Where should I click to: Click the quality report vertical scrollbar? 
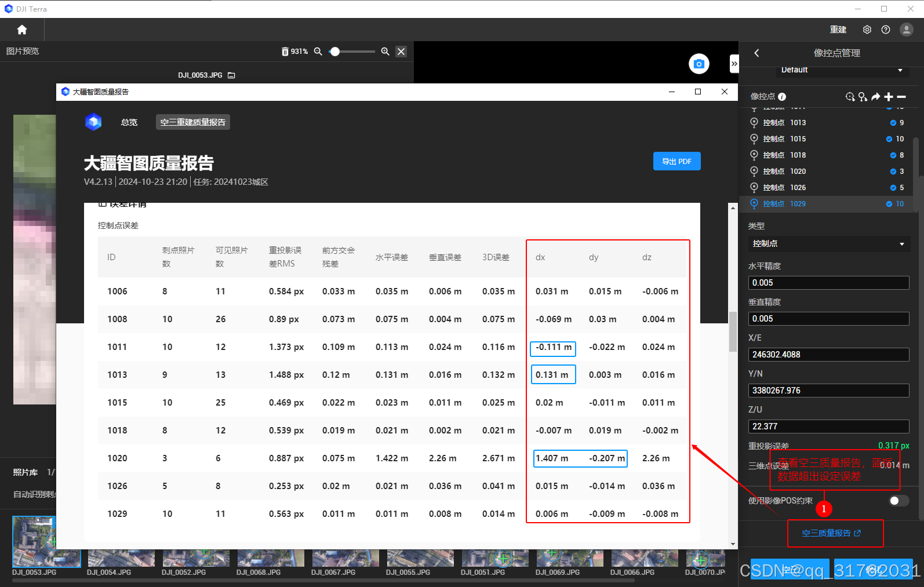click(733, 331)
